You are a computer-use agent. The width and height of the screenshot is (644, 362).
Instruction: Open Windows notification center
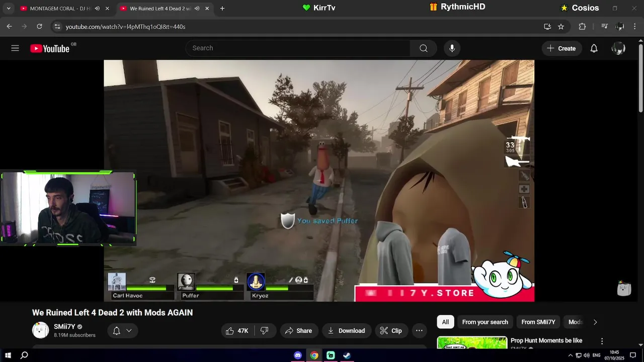point(633,355)
